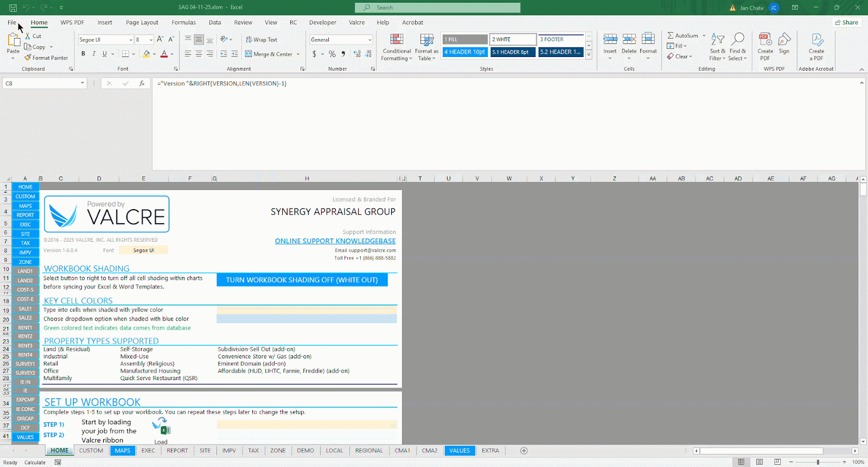Open the orientation tool
Screen dimensions: 868x467
(224, 39)
